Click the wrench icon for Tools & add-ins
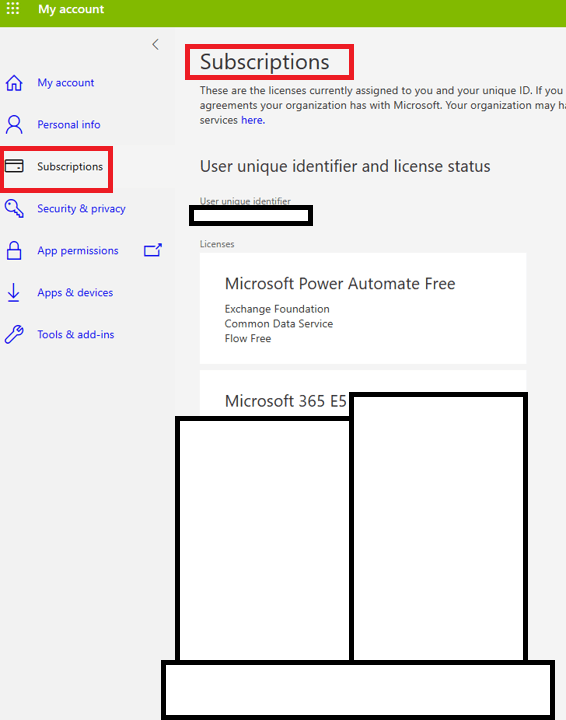 click(x=14, y=335)
